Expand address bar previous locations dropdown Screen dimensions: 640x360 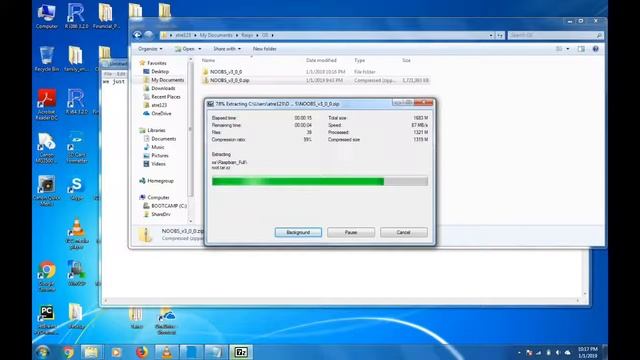pos(491,36)
